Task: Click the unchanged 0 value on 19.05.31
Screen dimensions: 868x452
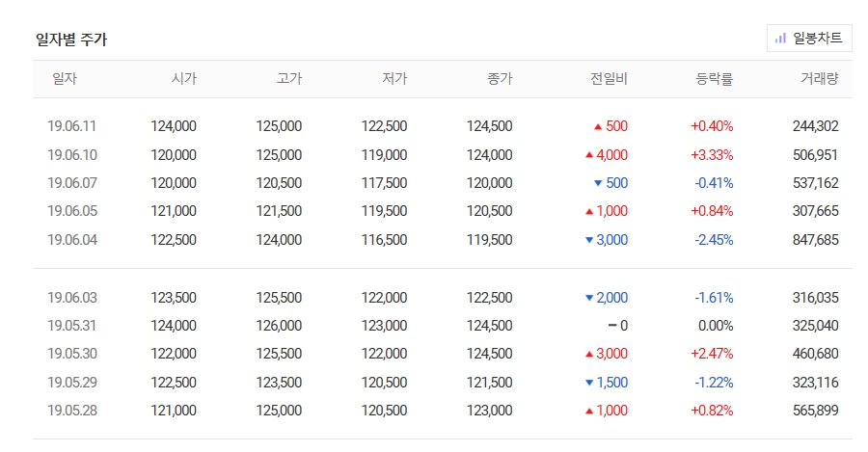Action: click(x=618, y=326)
